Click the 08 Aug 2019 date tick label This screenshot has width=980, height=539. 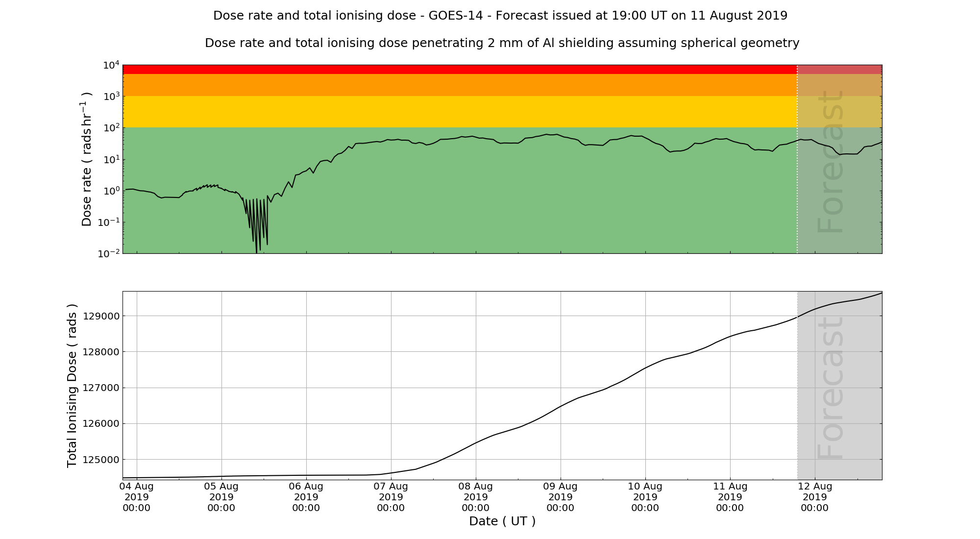(476, 497)
